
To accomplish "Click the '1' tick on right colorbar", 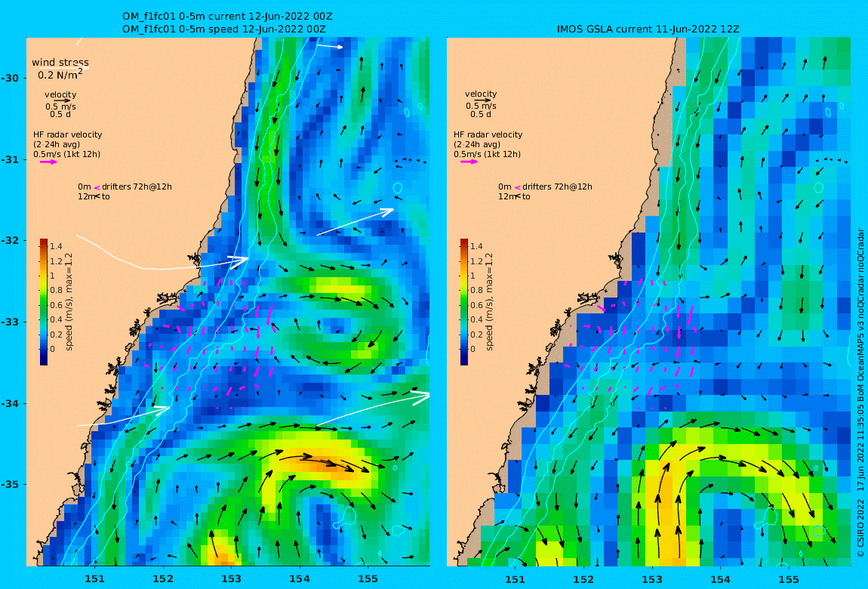I will 472,276.
